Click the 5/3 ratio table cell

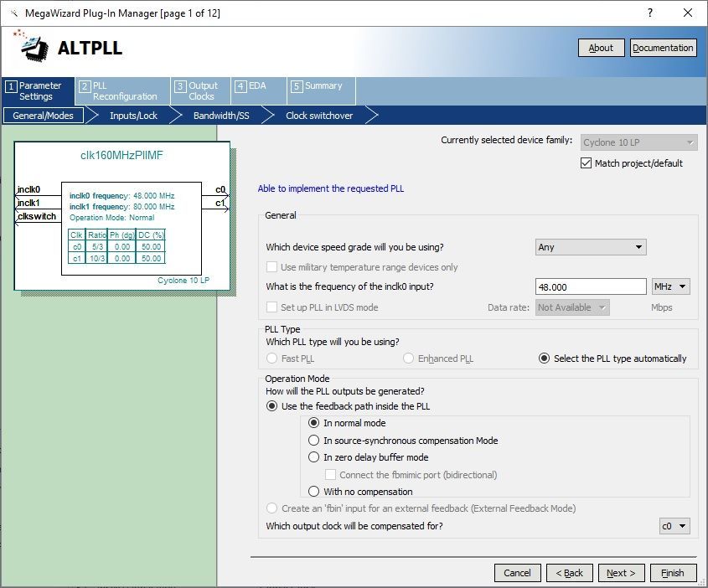click(x=97, y=247)
